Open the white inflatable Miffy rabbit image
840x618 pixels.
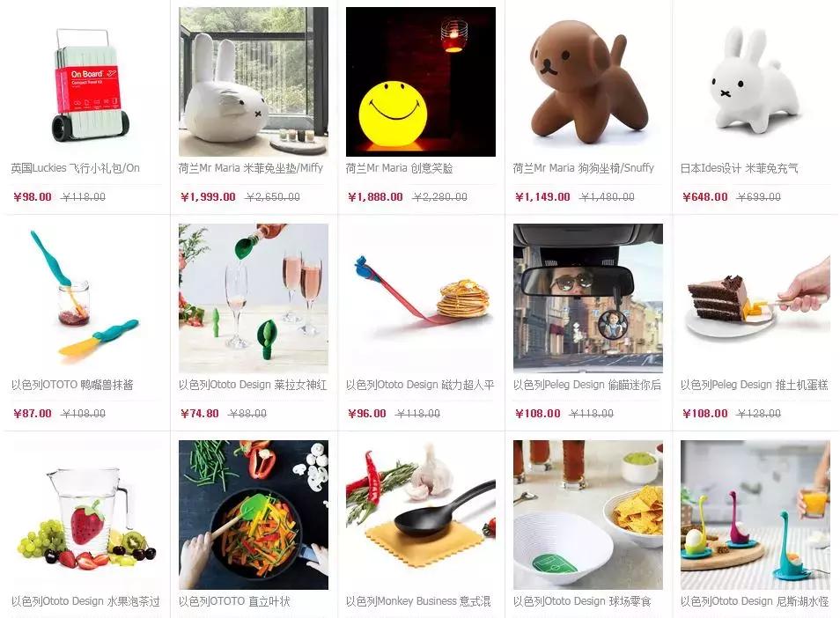(755, 81)
